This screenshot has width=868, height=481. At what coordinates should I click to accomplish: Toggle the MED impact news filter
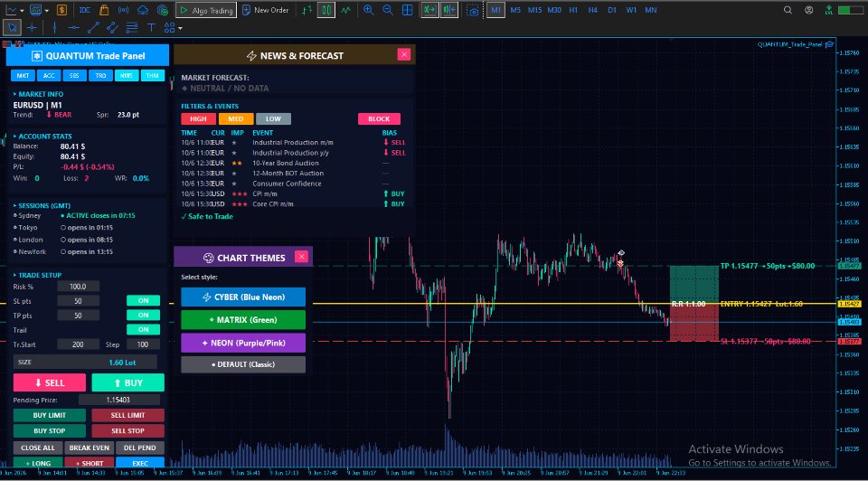point(236,119)
